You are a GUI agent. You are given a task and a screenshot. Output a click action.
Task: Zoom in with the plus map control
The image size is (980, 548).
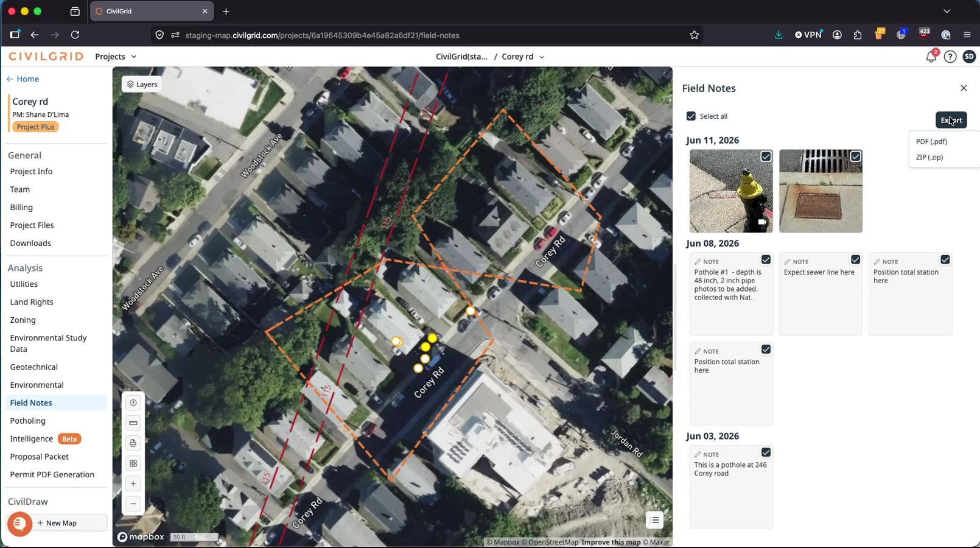click(133, 483)
